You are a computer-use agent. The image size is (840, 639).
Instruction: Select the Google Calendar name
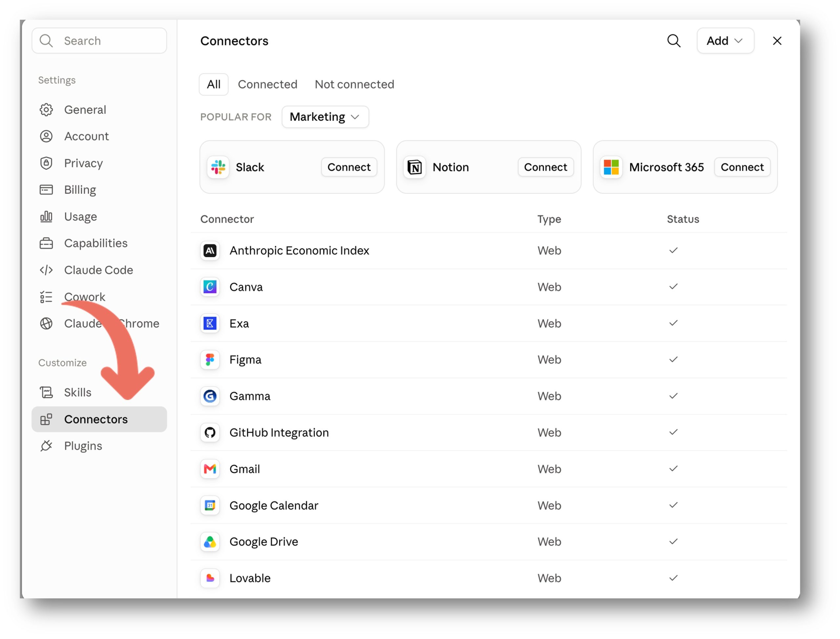coord(274,505)
